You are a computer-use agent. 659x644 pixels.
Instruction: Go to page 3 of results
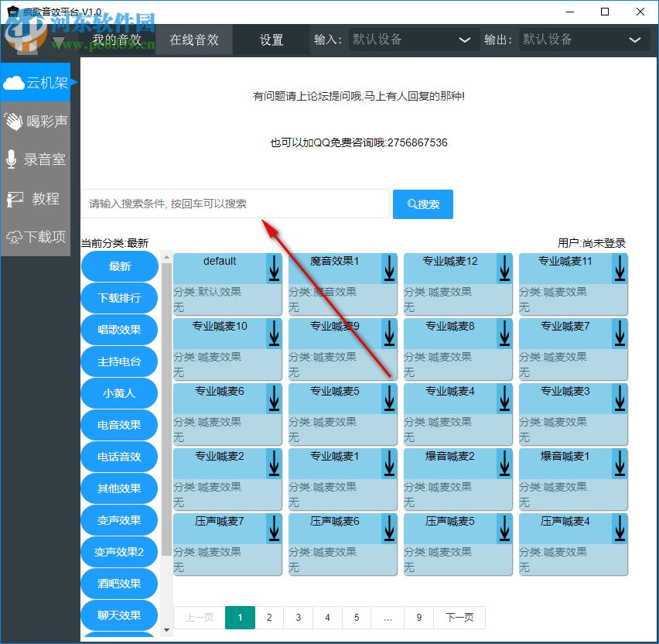298,618
